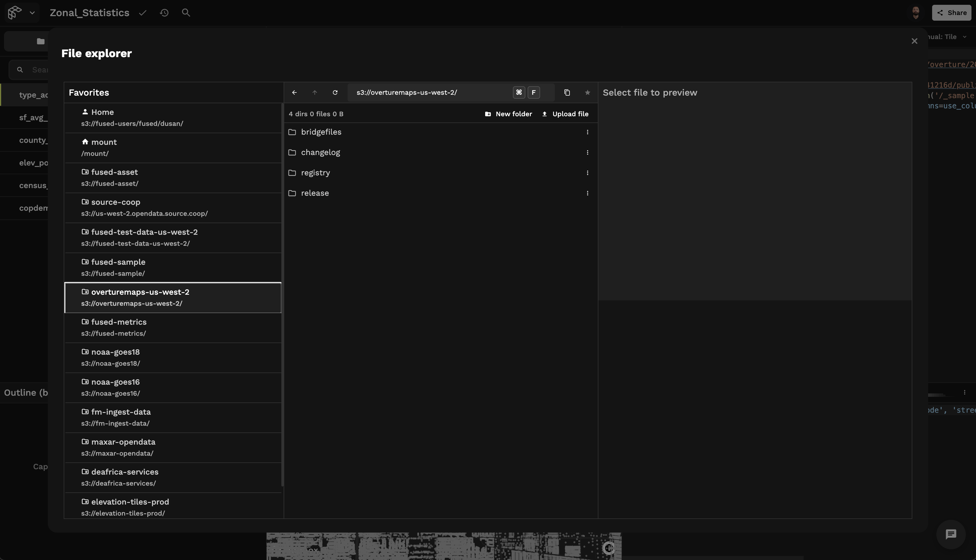Click the Share button

(x=952, y=12)
